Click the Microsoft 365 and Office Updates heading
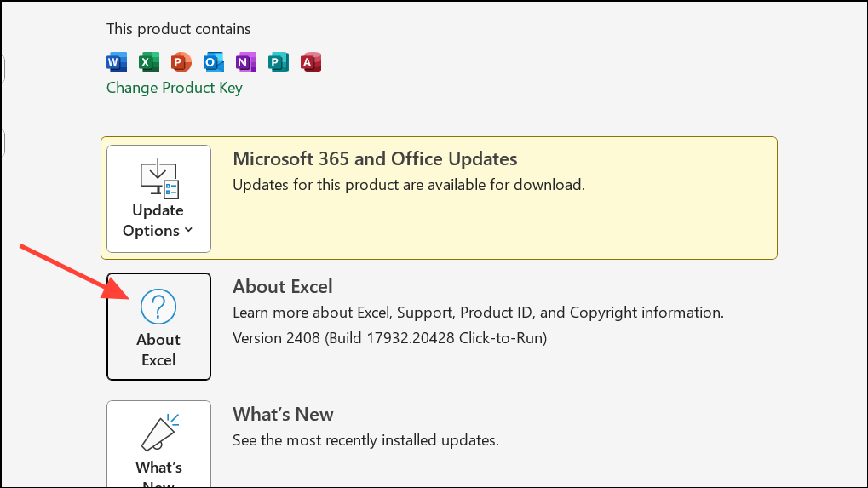This screenshot has width=868, height=488. [375, 158]
